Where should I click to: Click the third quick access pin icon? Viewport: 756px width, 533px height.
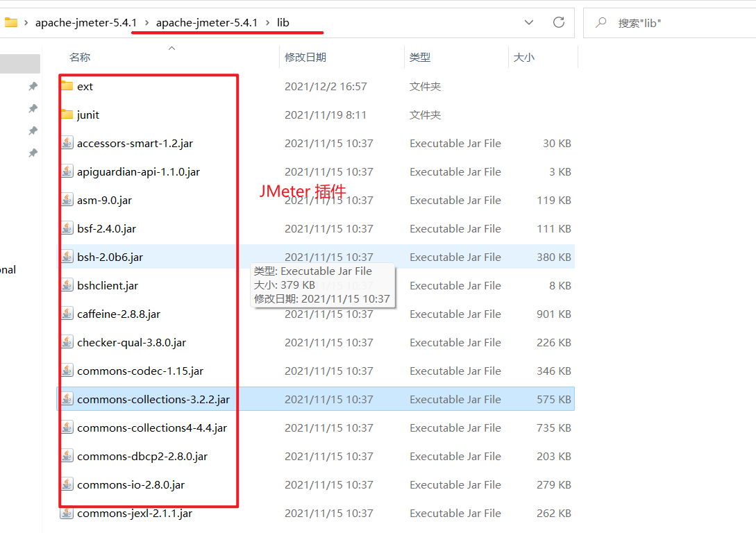click(x=33, y=130)
